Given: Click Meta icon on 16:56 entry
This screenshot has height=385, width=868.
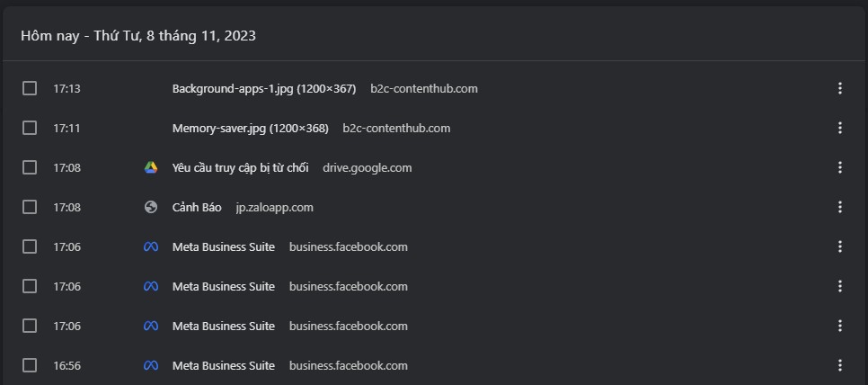Looking at the screenshot, I should tap(151, 365).
